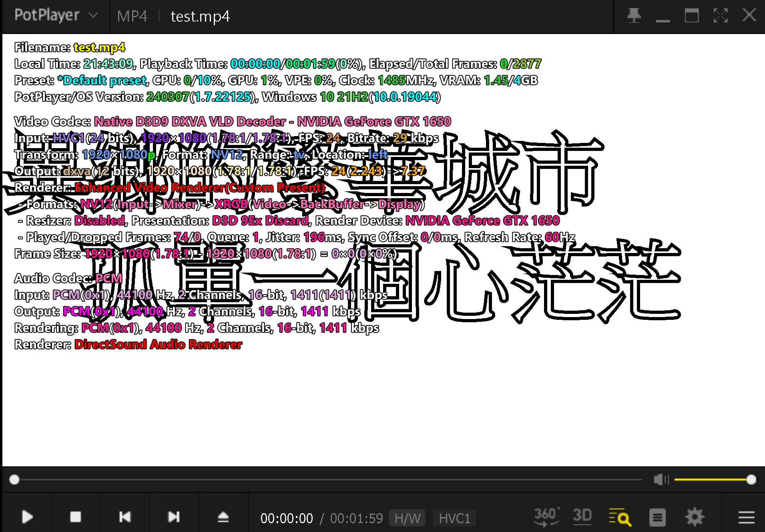The image size is (765, 532).
Task: Mute audio via the speaker icon
Action: pos(661,479)
